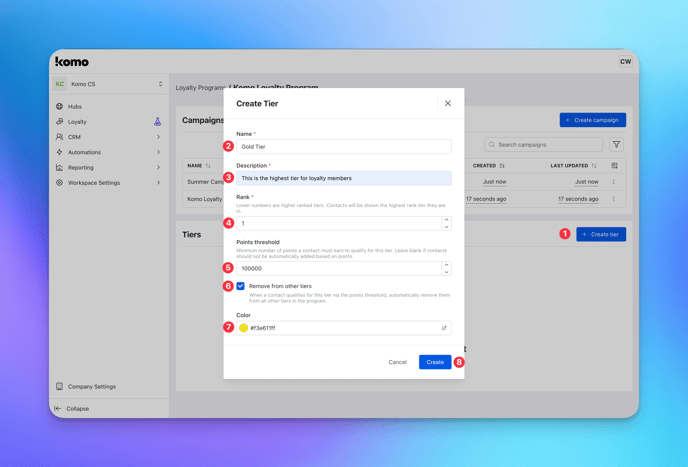Click the CRM people icon
Image resolution: width=688 pixels, height=467 pixels.
coord(59,137)
